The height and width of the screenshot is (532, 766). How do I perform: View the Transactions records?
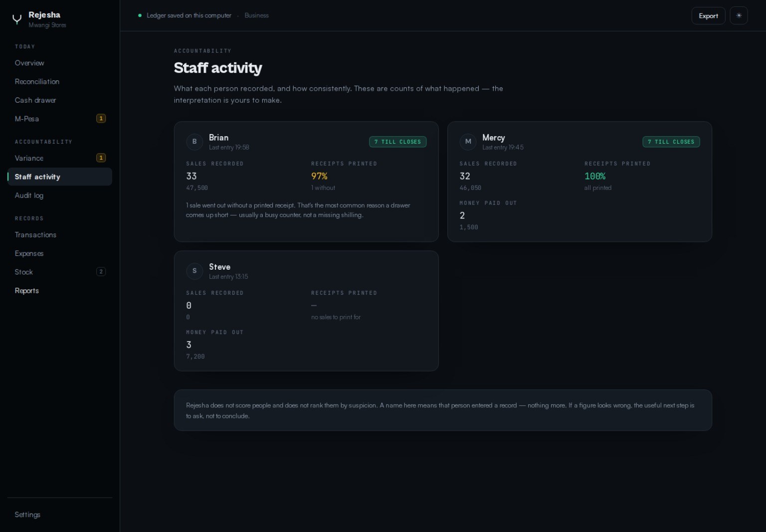click(x=60, y=235)
